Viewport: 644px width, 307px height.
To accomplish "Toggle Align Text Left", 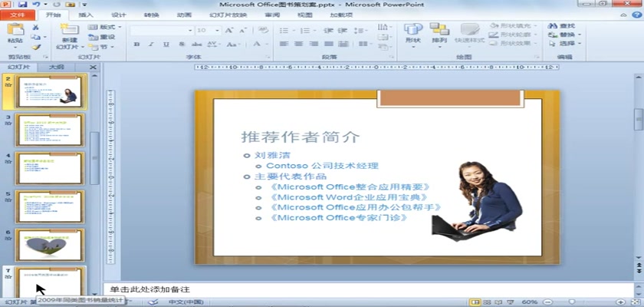I will click(284, 44).
